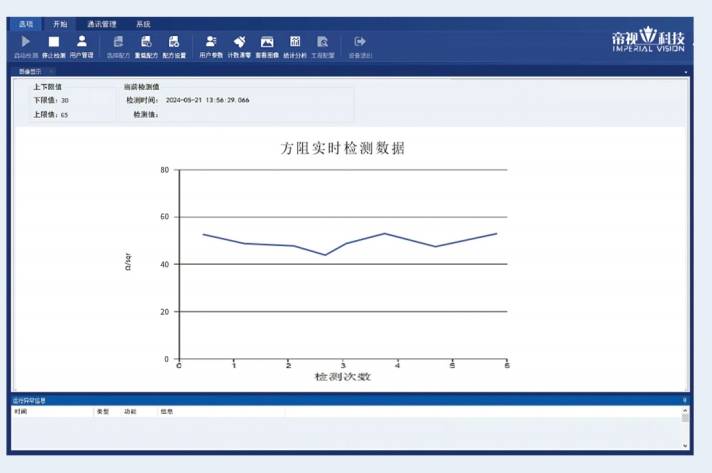Expand the document tab list dropdown arrow
Viewport: 712px width, 473px height.
pos(686,72)
